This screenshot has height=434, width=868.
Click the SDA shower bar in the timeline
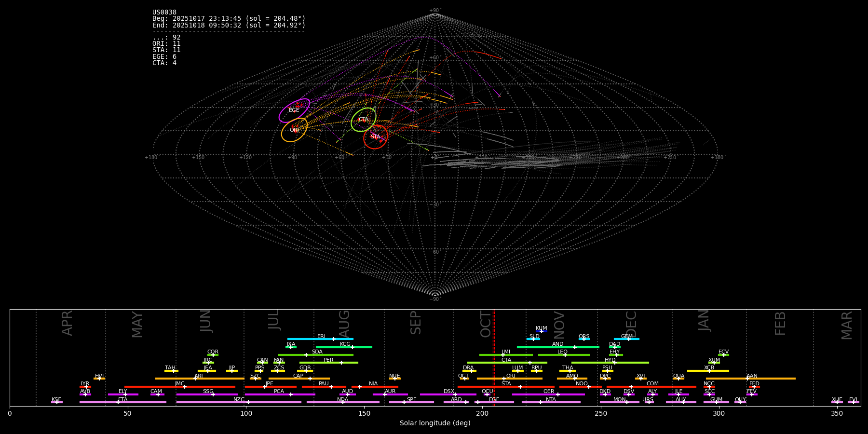click(x=316, y=355)
